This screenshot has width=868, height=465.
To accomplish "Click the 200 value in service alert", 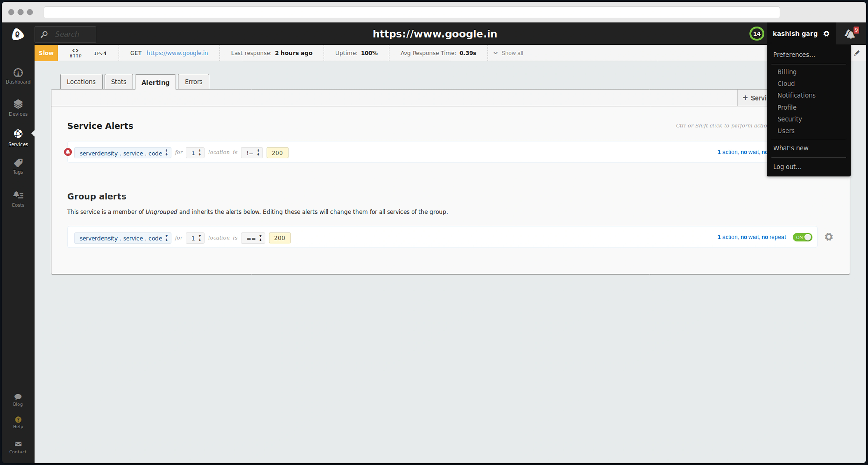I will 277,153.
